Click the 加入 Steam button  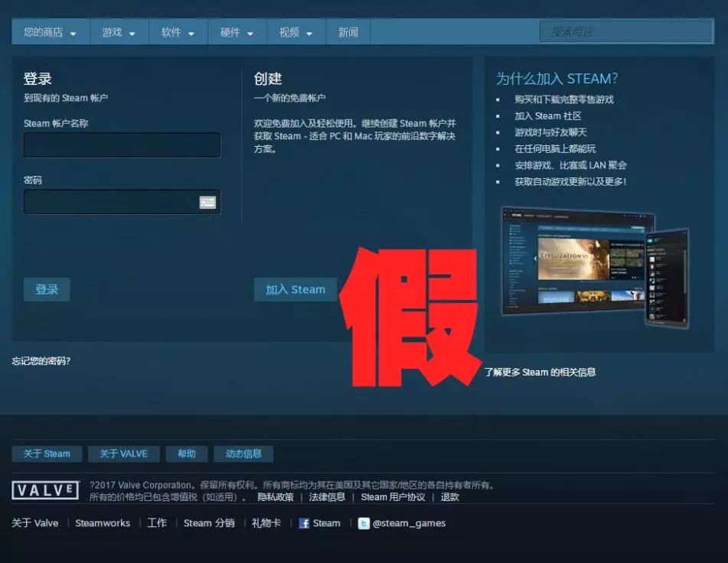[x=295, y=289]
